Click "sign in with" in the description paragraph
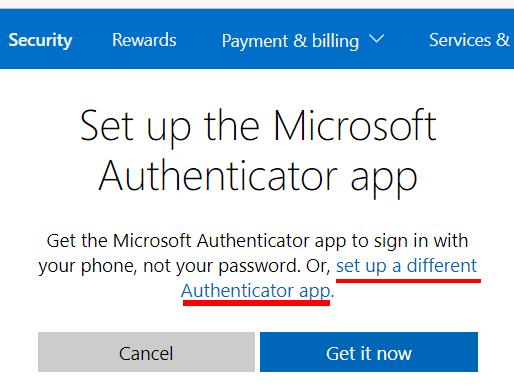Image resolution: width=514 pixels, height=390 pixels. coord(421,241)
